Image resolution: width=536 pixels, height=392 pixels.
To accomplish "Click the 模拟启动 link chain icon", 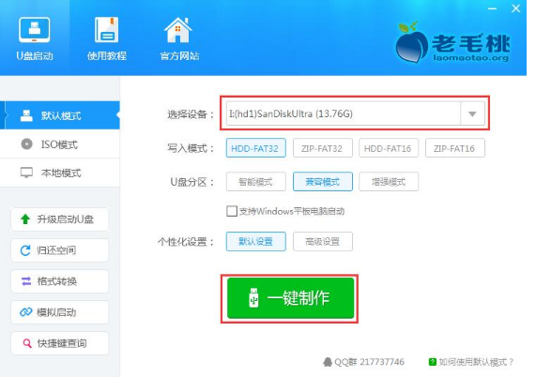I will [26, 312].
